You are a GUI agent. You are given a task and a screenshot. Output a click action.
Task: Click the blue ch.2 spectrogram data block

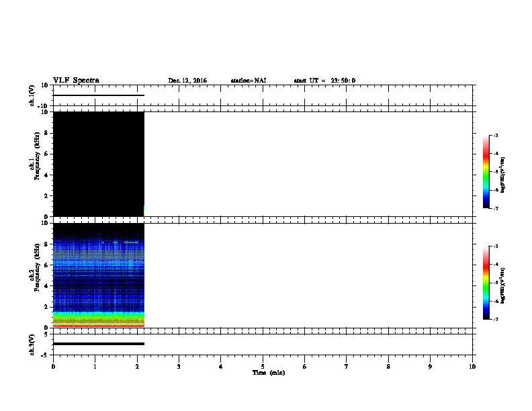coord(99,275)
